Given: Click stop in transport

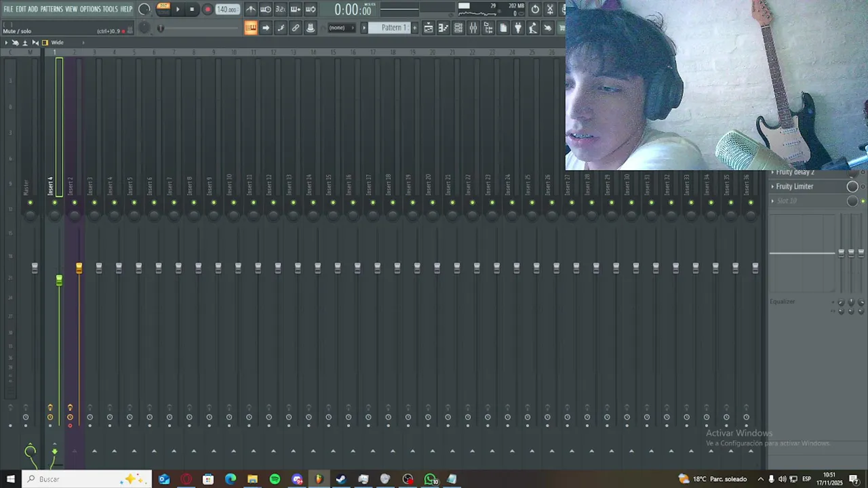Looking at the screenshot, I should pyautogui.click(x=192, y=9).
